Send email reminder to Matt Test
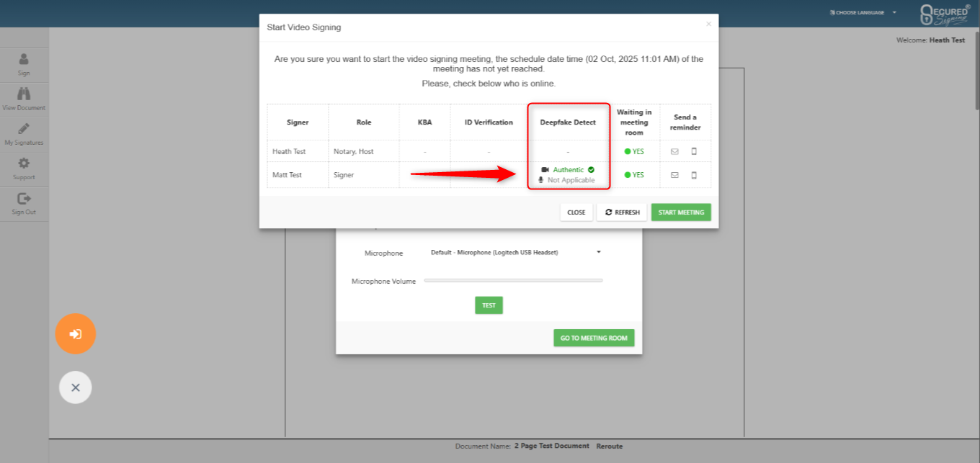The width and height of the screenshot is (980, 463). click(675, 175)
